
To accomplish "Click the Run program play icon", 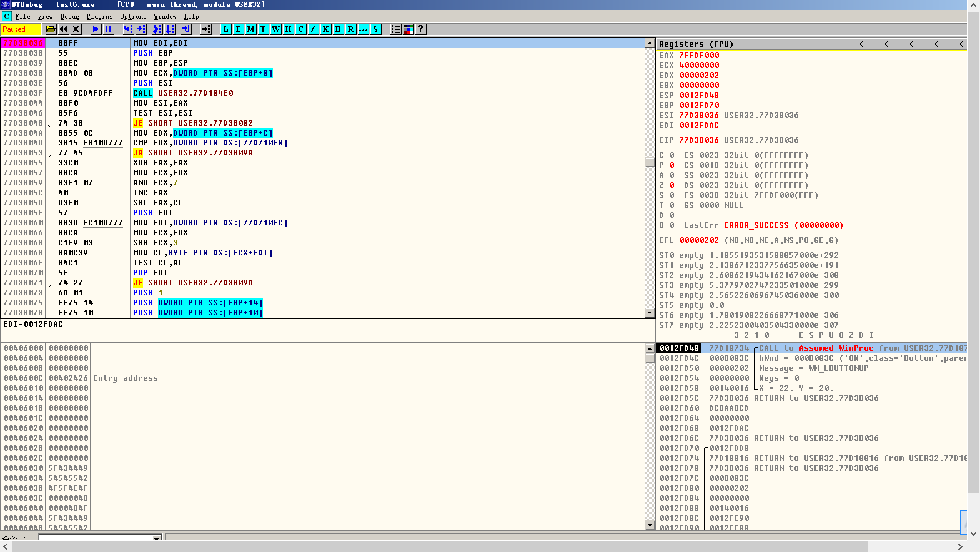I will point(96,29).
